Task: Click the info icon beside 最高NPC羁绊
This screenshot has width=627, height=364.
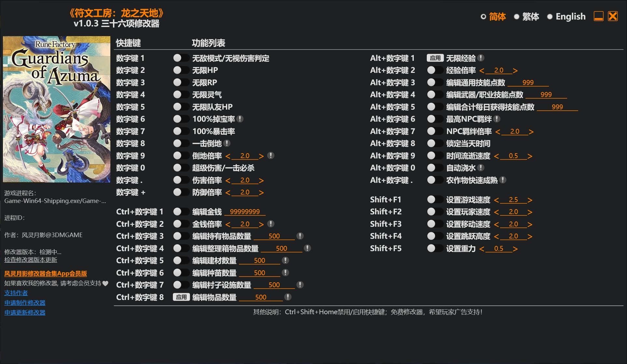Action: pos(496,119)
